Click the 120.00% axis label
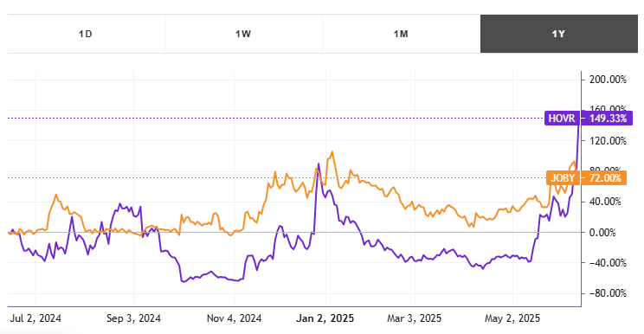 [x=609, y=141]
